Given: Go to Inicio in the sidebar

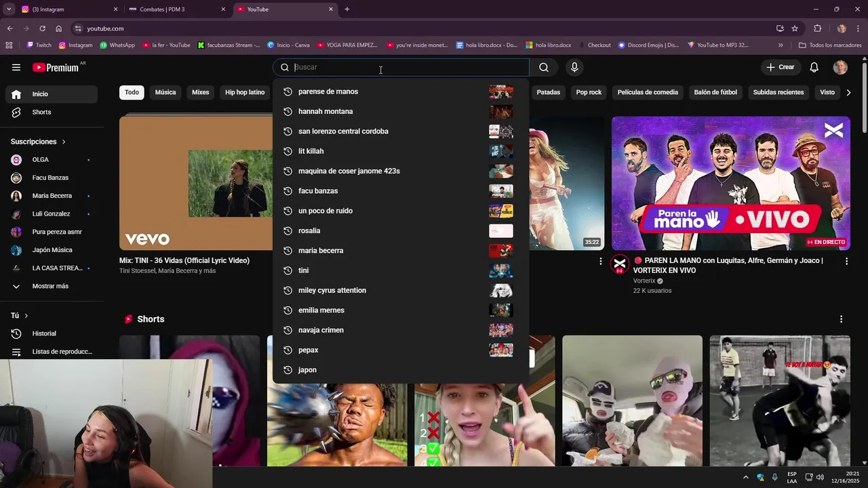Looking at the screenshot, I should coord(52,94).
